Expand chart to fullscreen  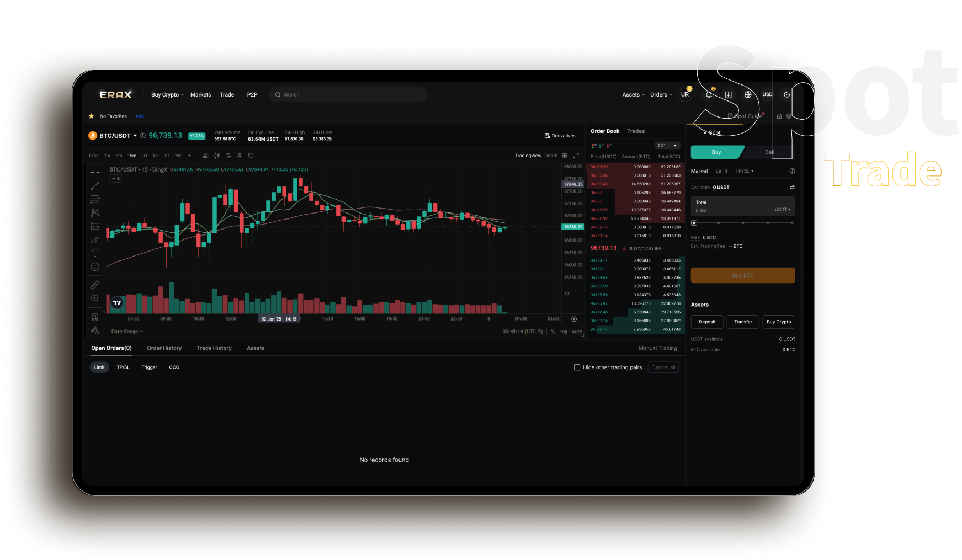576,156
